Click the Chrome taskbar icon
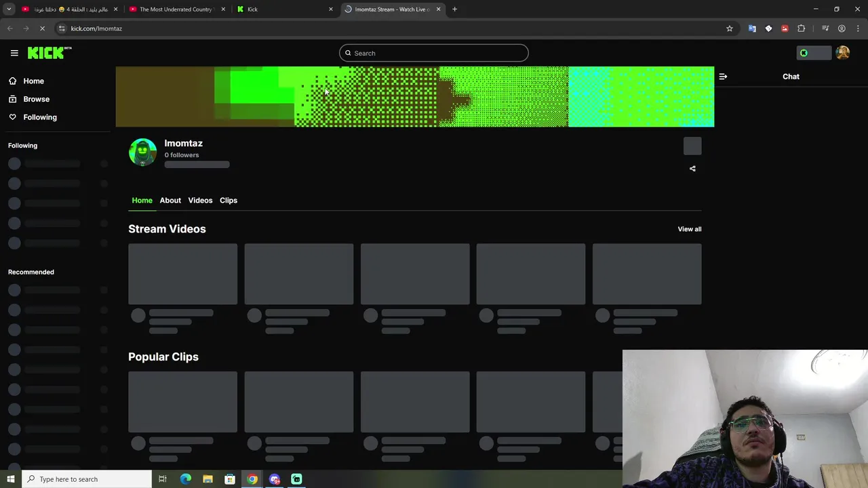 (252, 479)
